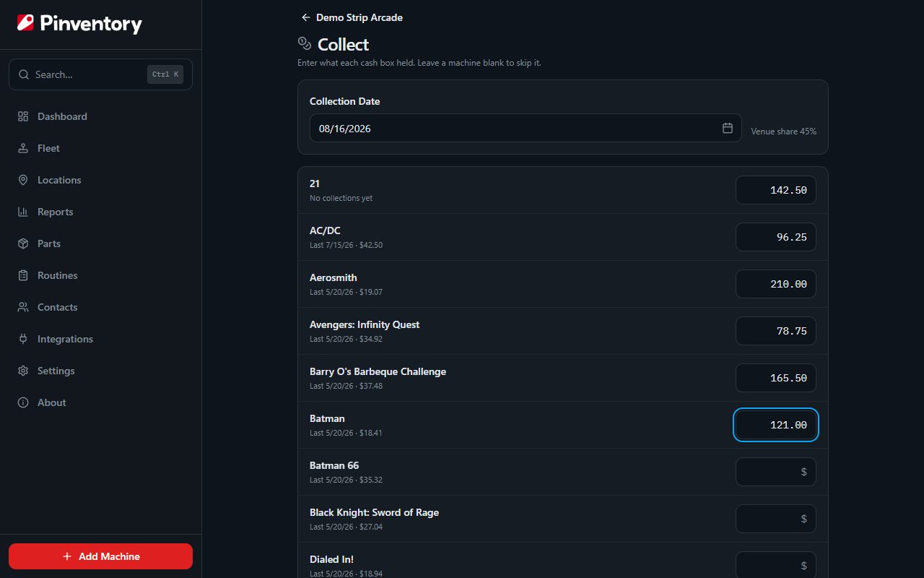The width and height of the screenshot is (924, 578).
Task: Click the search magnifier icon
Action: click(24, 74)
